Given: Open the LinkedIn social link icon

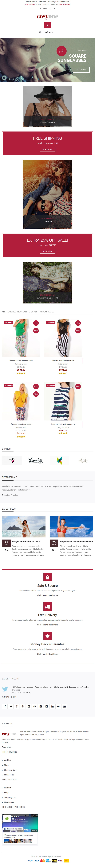Looking at the screenshot, I should point(53,706).
